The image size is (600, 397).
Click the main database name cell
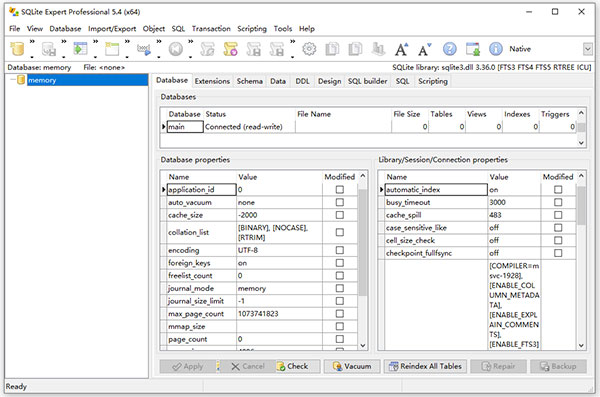(185, 127)
